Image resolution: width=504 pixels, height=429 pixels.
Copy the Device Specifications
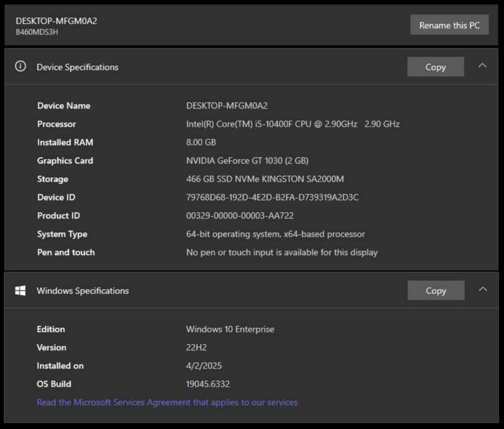click(x=435, y=67)
